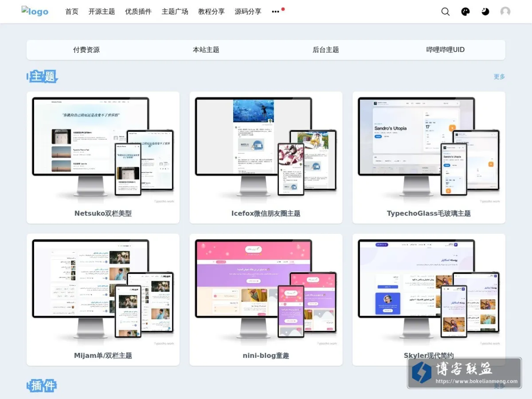Click the 插件 section heading
This screenshot has width=532, height=399.
click(x=43, y=386)
